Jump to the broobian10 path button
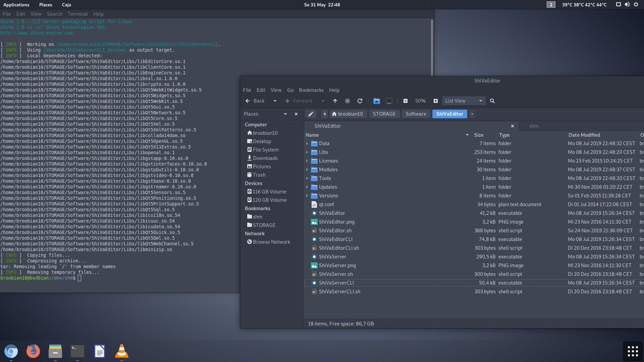Viewport: 644px width, 362px height. click(347, 114)
